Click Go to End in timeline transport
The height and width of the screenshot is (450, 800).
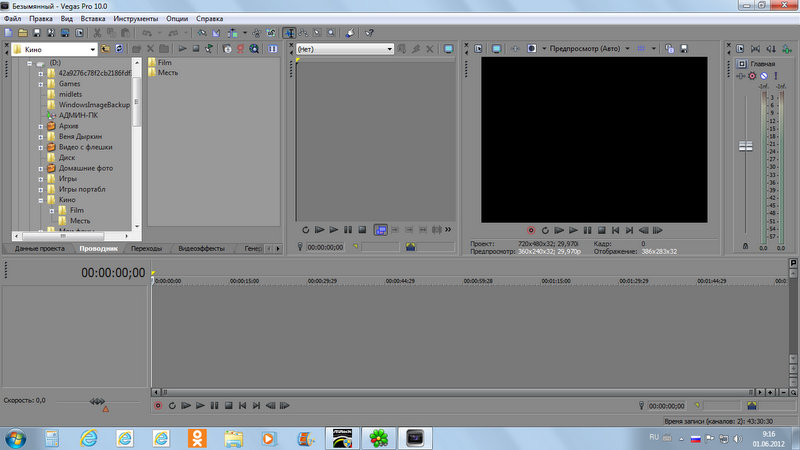coord(257,406)
